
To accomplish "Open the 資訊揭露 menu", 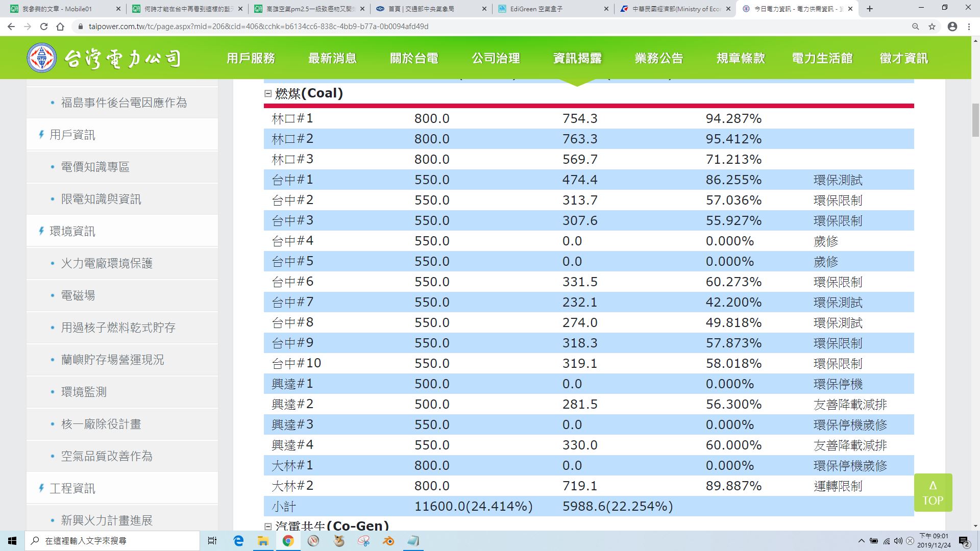I will tap(577, 58).
